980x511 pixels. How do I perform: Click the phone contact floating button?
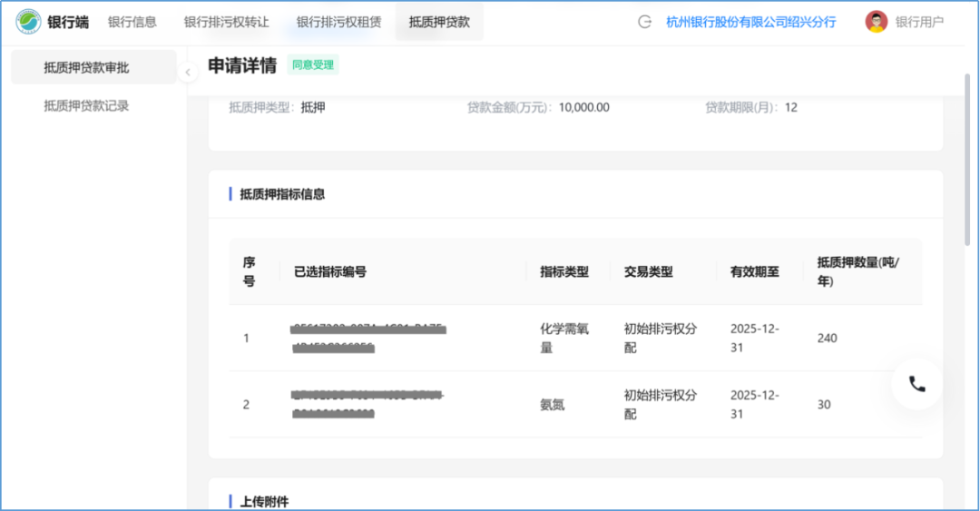click(916, 384)
